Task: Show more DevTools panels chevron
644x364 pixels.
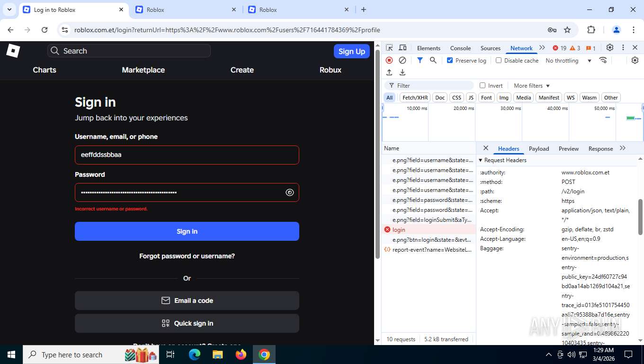Action: [542, 48]
